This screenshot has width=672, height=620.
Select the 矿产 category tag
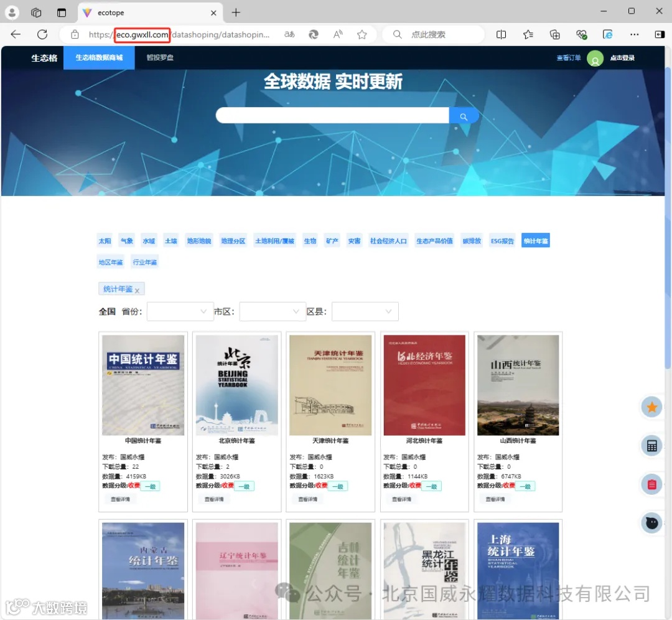coord(332,241)
